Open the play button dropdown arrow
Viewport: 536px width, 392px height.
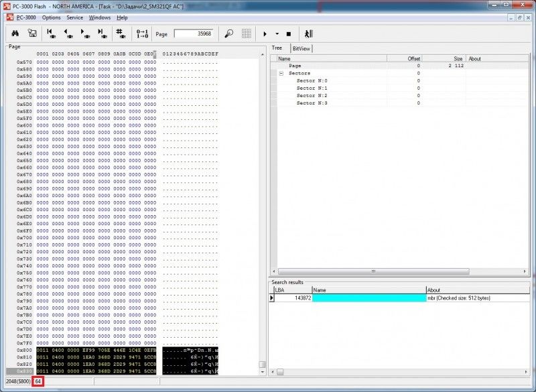(277, 34)
